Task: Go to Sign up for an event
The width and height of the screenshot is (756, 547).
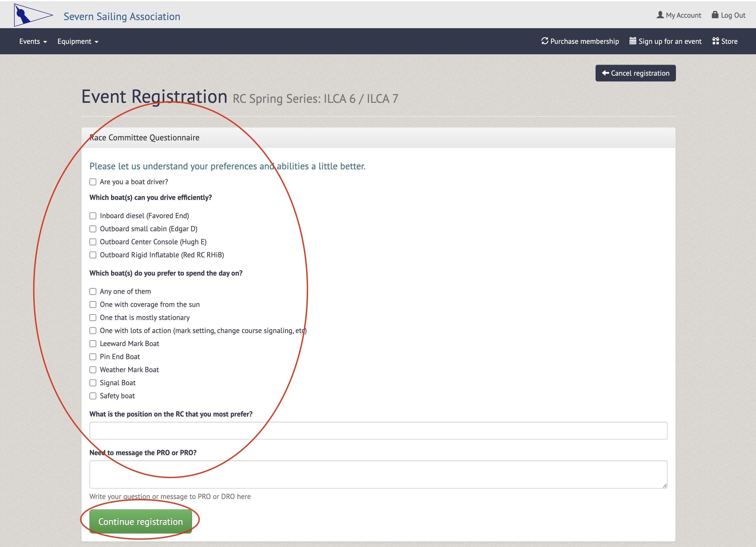Action: pos(670,41)
